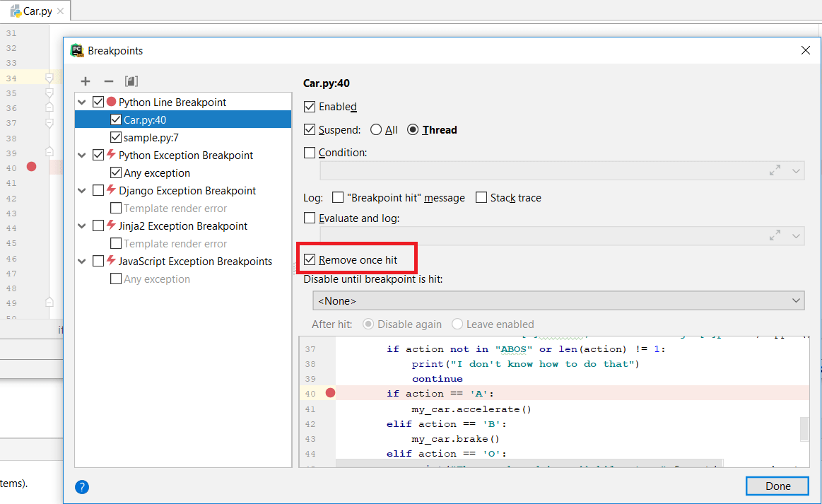This screenshot has height=504, width=822.
Task: Uncheck Remove once hit checkbox
Action: (310, 259)
